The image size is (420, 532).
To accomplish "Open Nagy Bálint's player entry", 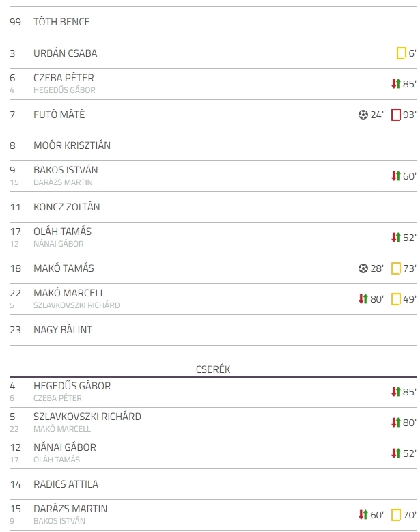I will click(63, 330).
